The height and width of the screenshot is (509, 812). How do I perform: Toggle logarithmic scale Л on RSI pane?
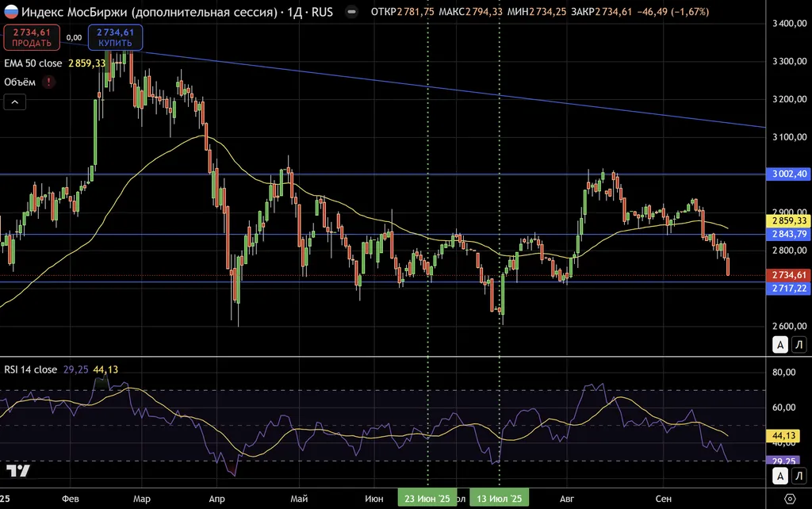[799, 476]
